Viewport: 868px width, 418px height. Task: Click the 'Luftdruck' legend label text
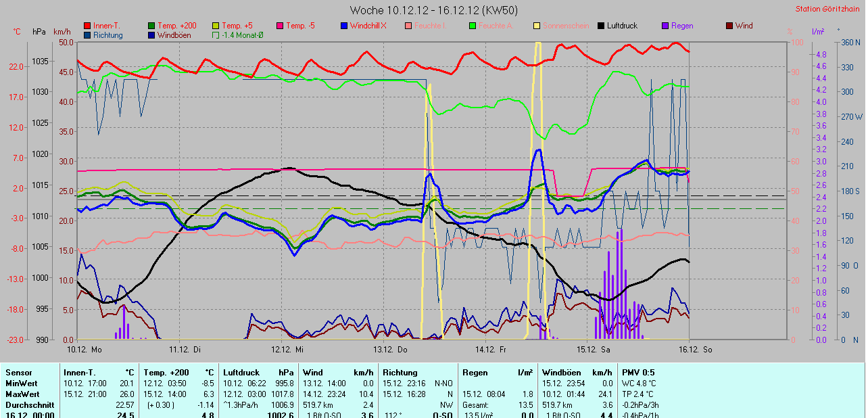[x=622, y=26]
